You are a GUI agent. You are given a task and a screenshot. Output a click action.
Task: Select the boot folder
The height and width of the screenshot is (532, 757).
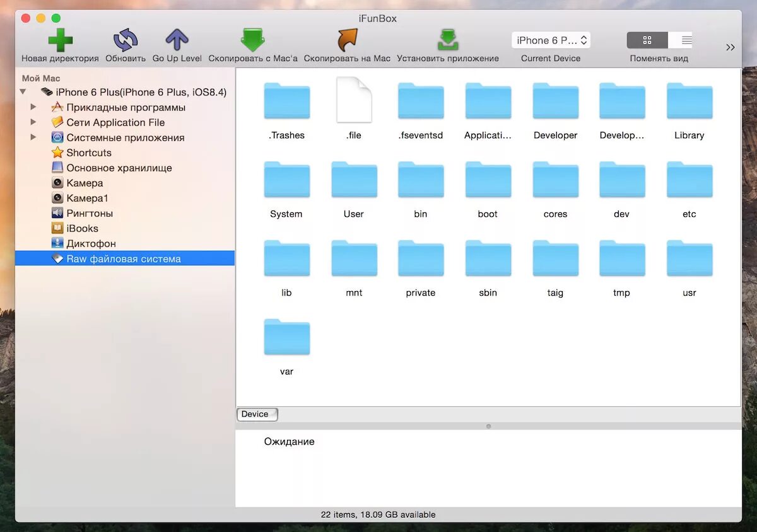488,180
